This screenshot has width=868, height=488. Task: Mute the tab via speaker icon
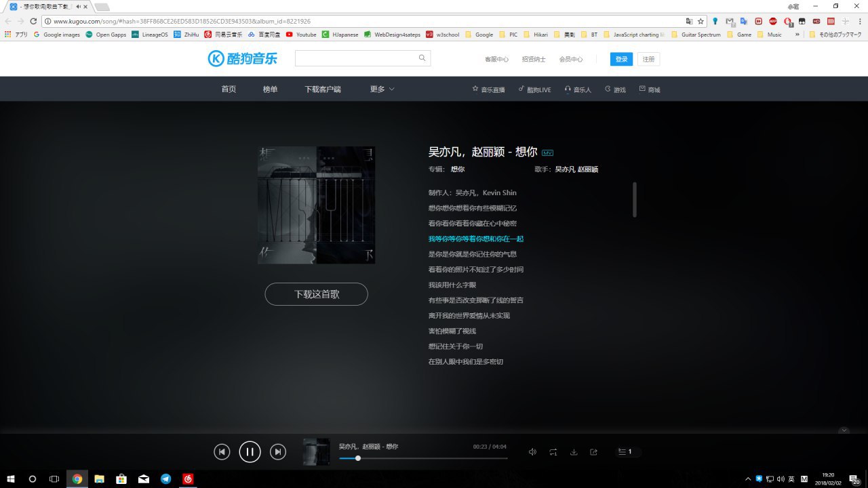78,6
